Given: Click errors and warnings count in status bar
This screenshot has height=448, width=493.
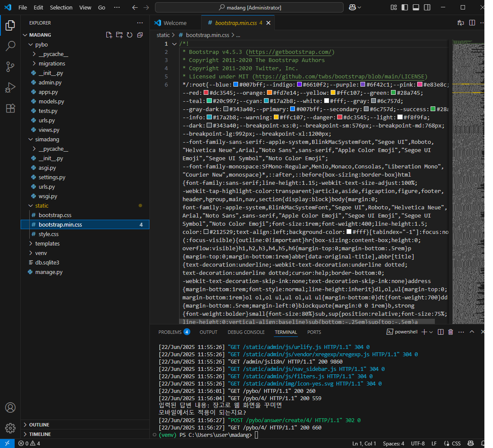Looking at the screenshot, I should tap(29, 443).
